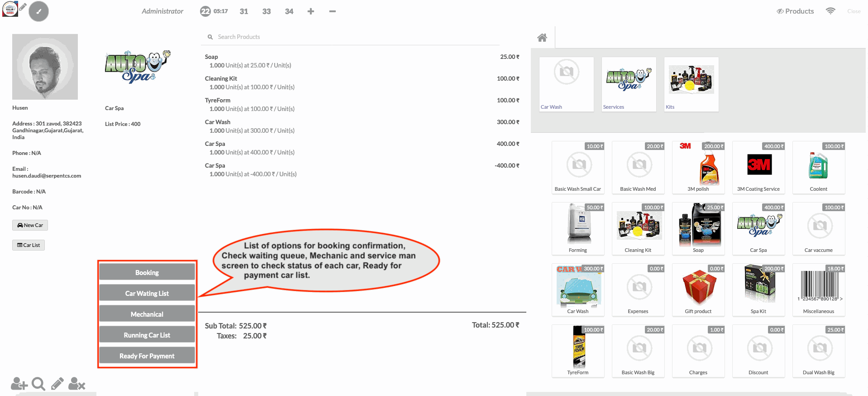
Task: Add Forming product
Action: coord(578,229)
